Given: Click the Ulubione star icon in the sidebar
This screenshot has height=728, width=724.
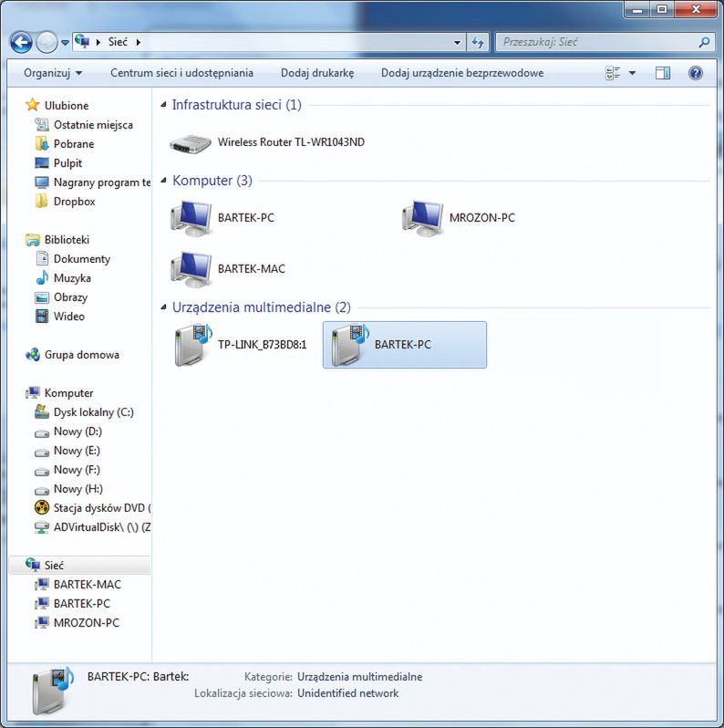Looking at the screenshot, I should tap(33, 105).
